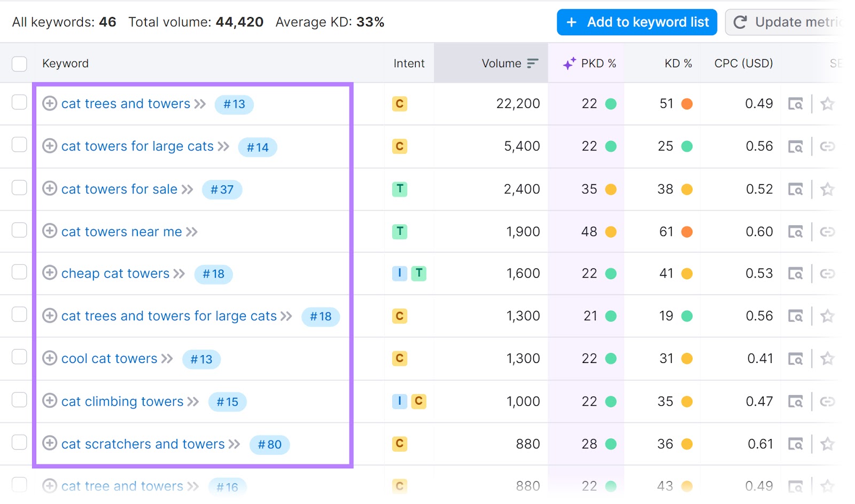The image size is (855, 504).
Task: Click the sparkle AI icon beside PKD %
Action: 569,63
